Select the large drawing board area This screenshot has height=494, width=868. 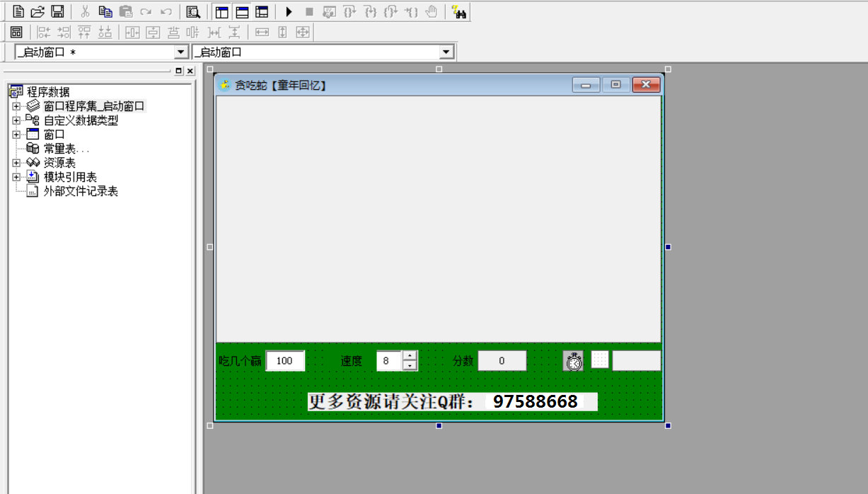click(439, 219)
